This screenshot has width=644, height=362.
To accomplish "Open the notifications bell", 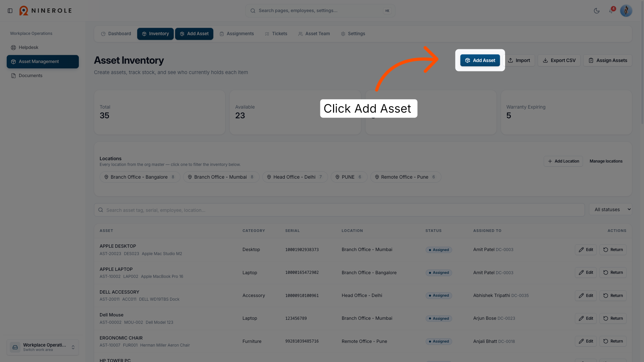I will point(611,11).
